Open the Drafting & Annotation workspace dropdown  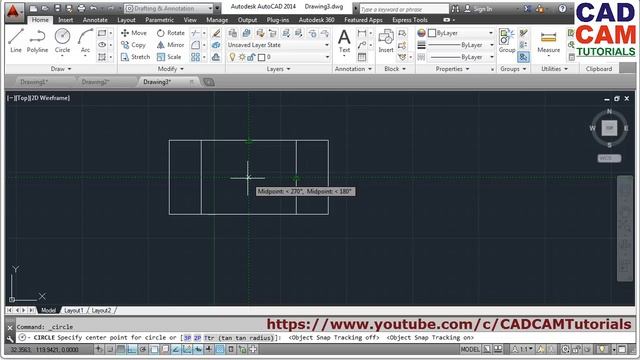coord(169,8)
